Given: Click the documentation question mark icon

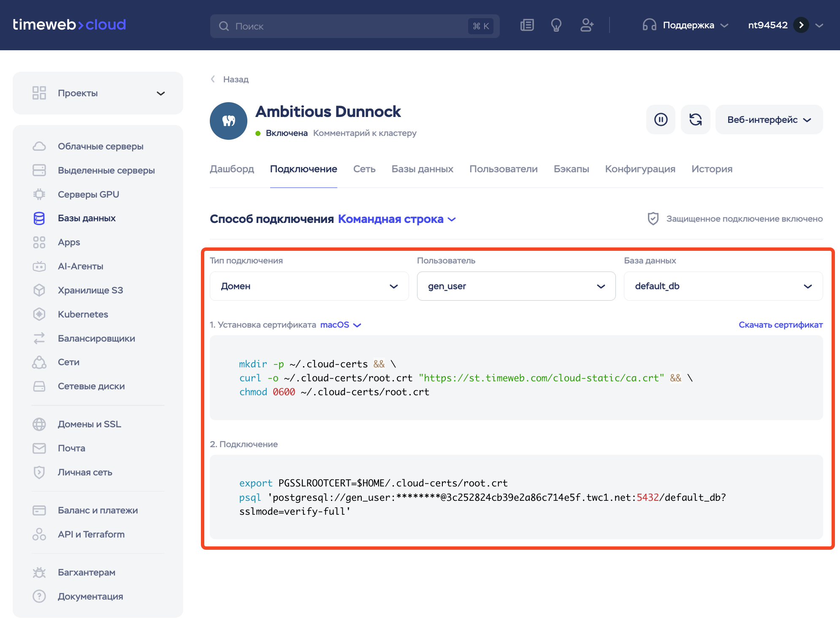Looking at the screenshot, I should pos(39,596).
